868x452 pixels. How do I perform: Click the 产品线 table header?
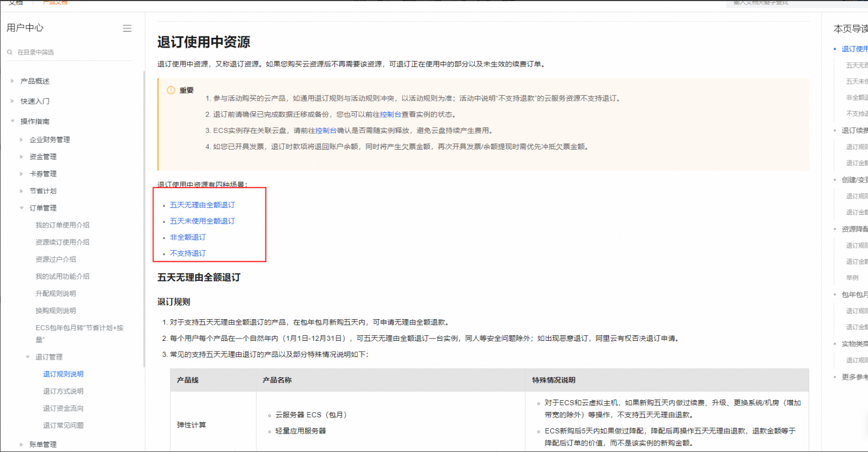tap(188, 380)
